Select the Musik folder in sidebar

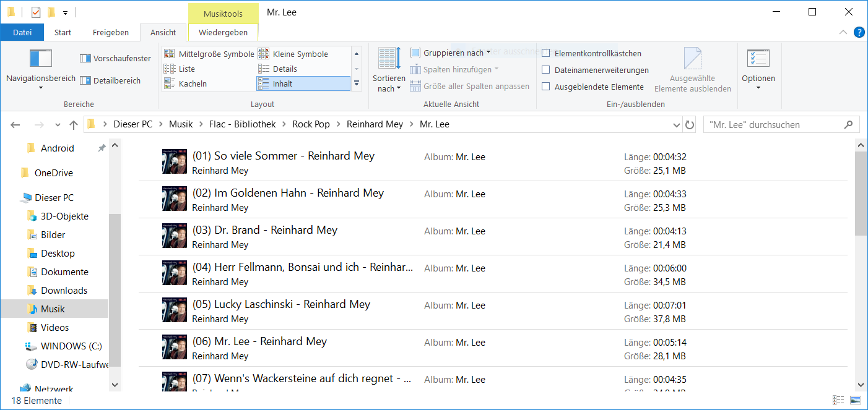point(54,309)
